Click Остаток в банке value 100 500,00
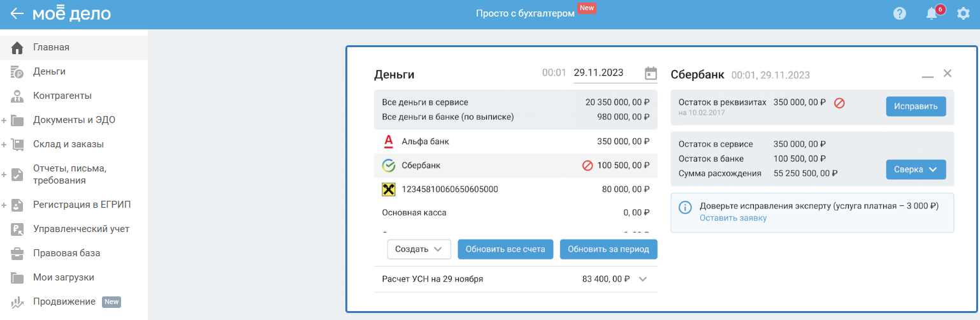Image resolution: width=980 pixels, height=320 pixels. click(800, 159)
